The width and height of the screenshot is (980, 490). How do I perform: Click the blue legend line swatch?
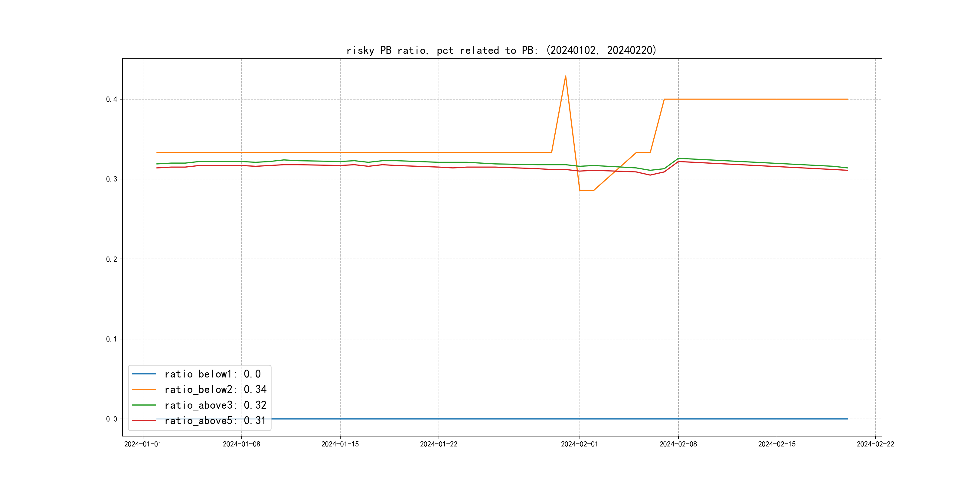(x=144, y=374)
